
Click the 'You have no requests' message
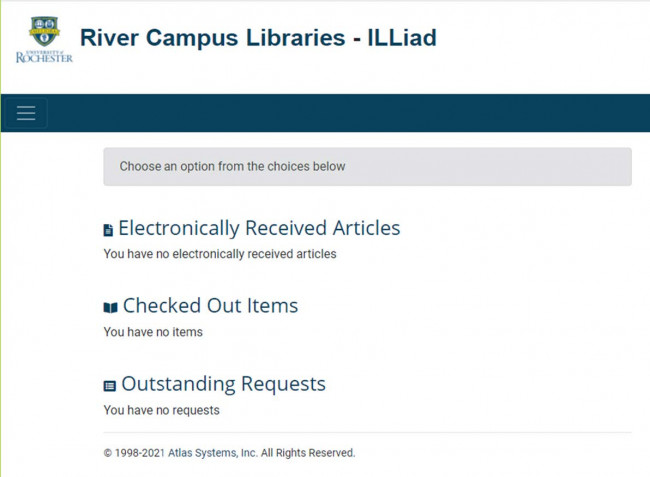(x=161, y=410)
